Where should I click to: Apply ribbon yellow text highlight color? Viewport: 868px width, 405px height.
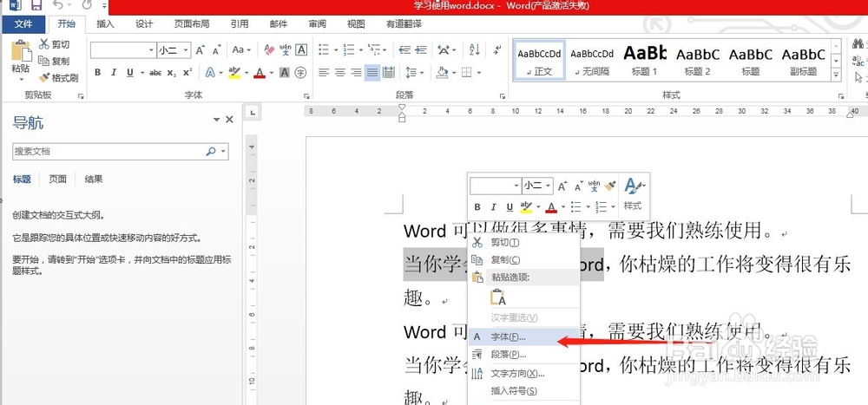[234, 73]
